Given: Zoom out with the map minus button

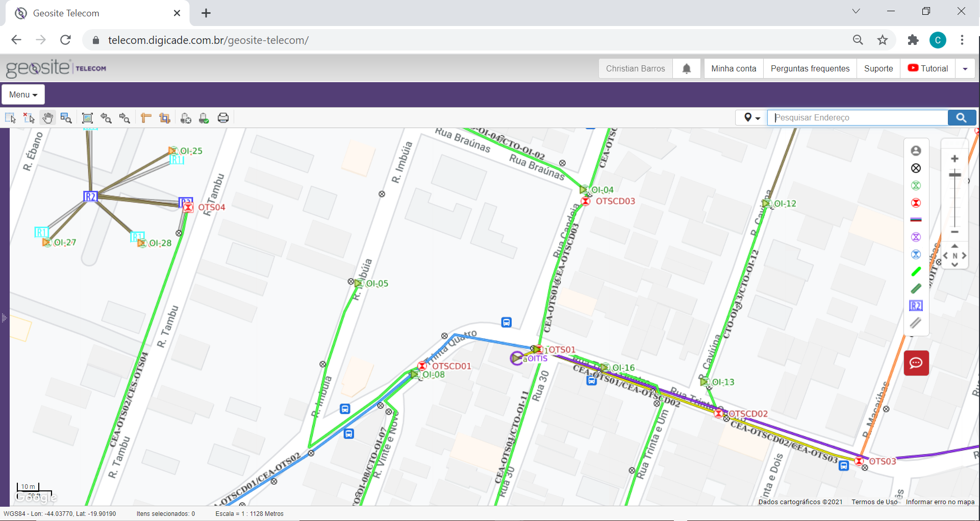Looking at the screenshot, I should click(x=954, y=232).
